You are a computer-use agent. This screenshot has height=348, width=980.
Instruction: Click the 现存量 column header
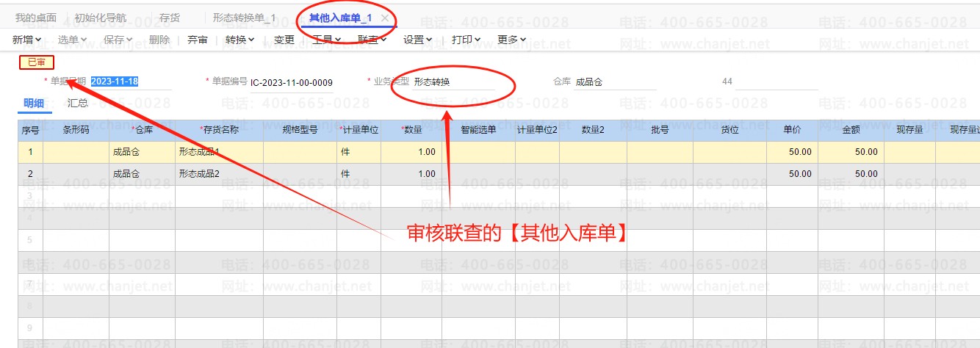(x=909, y=130)
